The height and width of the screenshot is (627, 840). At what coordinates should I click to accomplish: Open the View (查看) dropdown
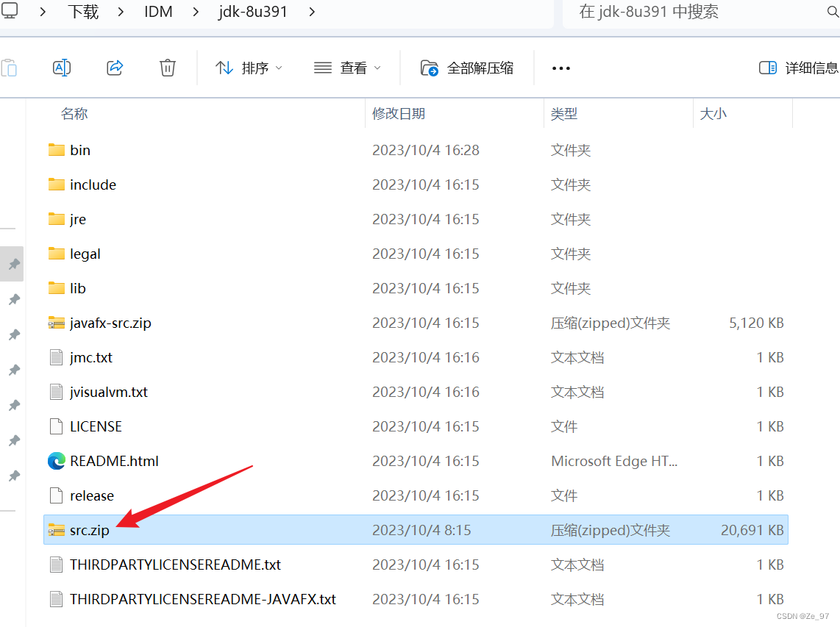click(347, 68)
